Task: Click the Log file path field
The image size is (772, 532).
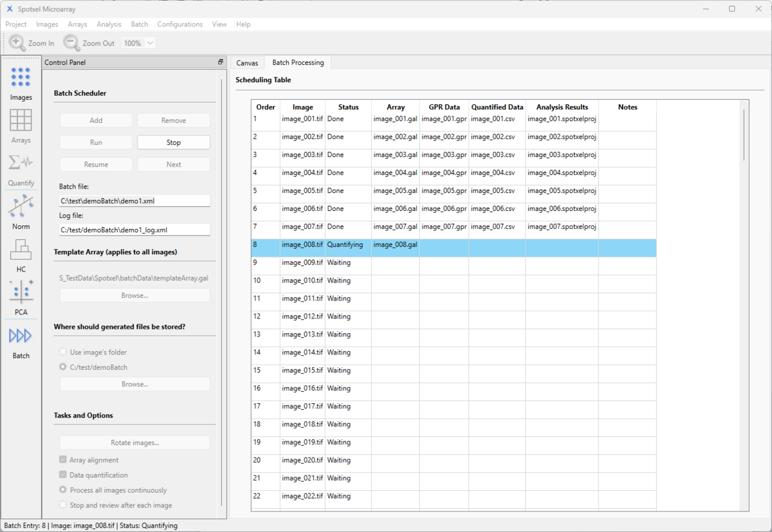Action: [134, 230]
